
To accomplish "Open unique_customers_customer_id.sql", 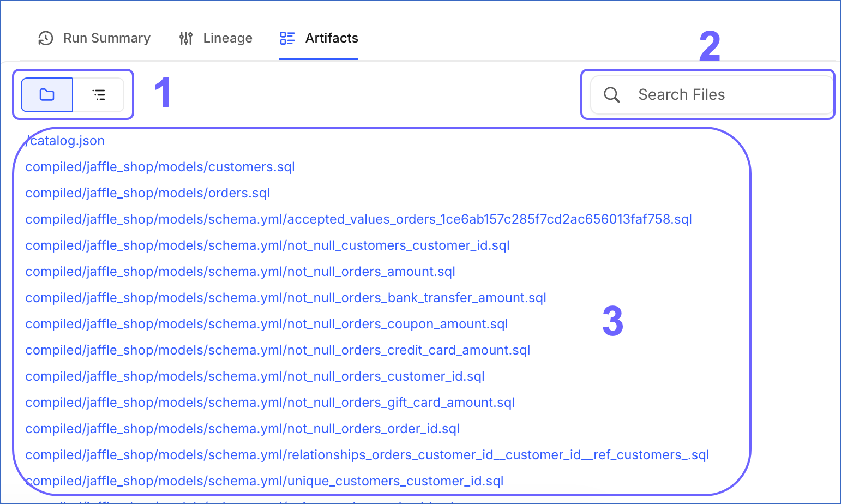I will pos(265,481).
